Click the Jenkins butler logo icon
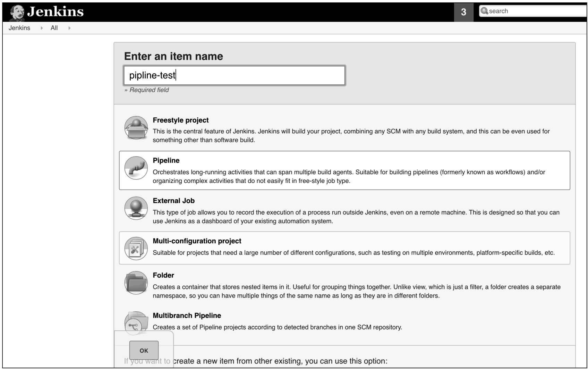Image resolution: width=588 pixels, height=369 pixels. [x=17, y=13]
